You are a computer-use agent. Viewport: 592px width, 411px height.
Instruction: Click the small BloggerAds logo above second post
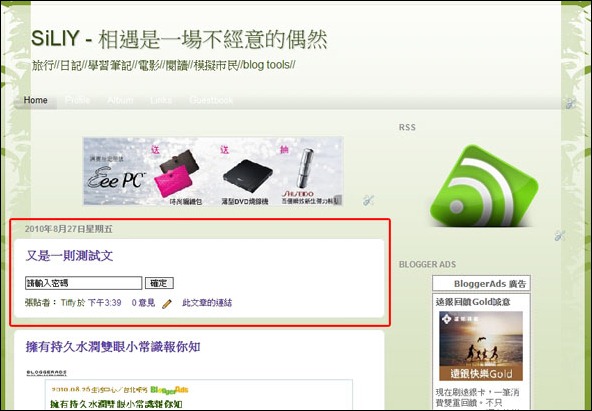tap(46, 373)
